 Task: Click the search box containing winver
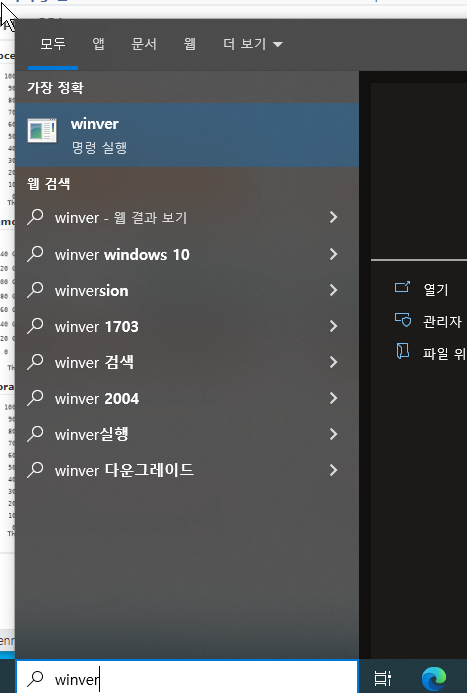click(186, 678)
